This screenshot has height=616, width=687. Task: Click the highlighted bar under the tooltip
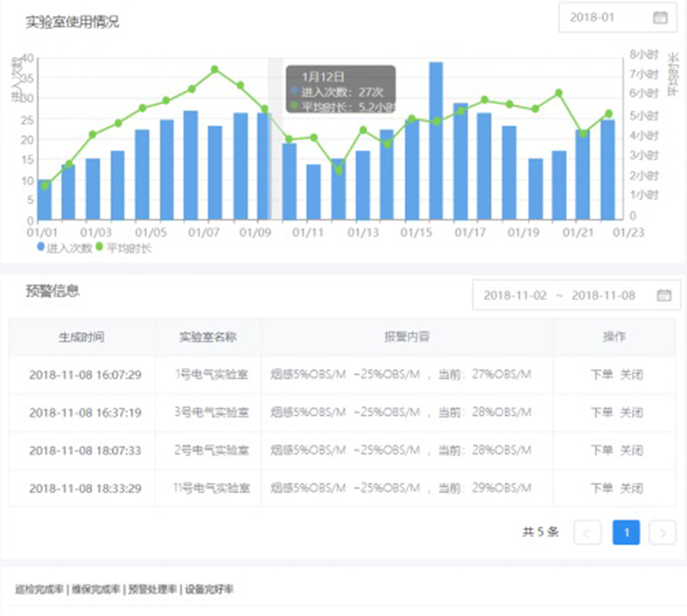click(264, 166)
